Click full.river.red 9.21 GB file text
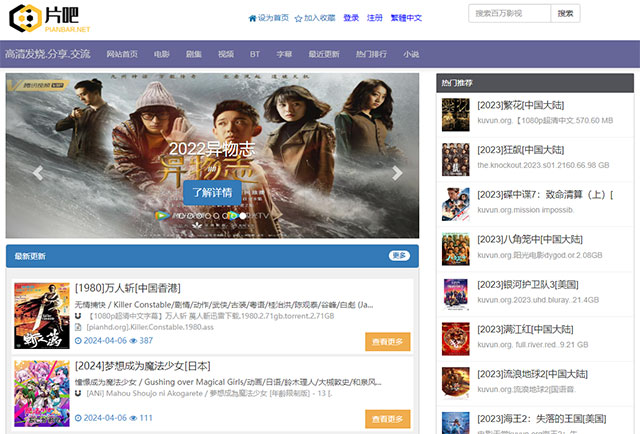The height and width of the screenshot is (434, 640). point(533,345)
